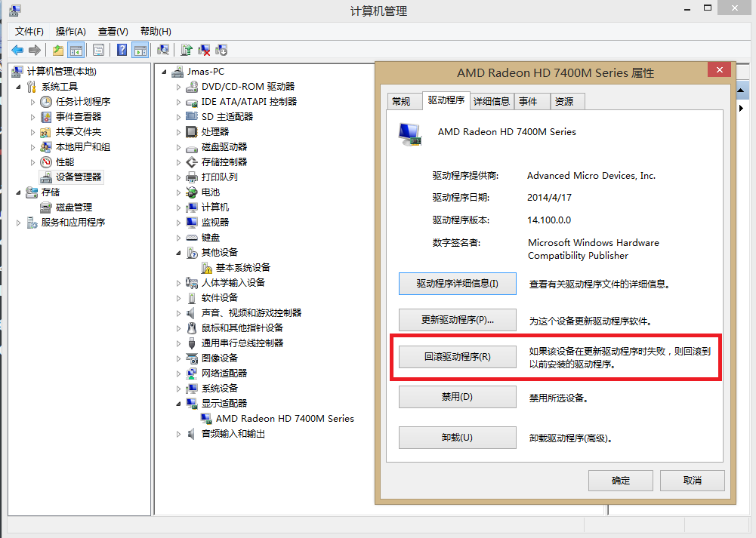Viewport: 756px width, 538px height.
Task: Expand the 音频输入和输出 category
Action: tap(178, 434)
